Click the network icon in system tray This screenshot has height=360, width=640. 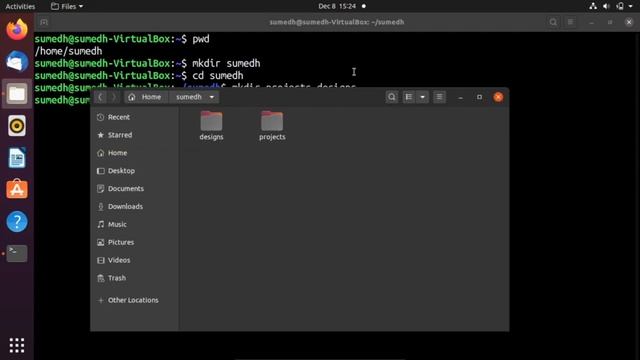tap(593, 6)
